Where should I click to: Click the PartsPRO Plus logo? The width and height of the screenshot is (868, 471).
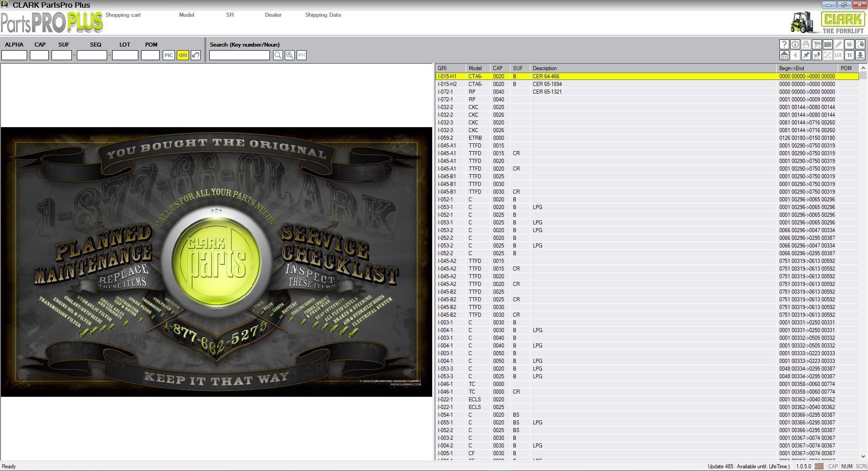coord(52,23)
